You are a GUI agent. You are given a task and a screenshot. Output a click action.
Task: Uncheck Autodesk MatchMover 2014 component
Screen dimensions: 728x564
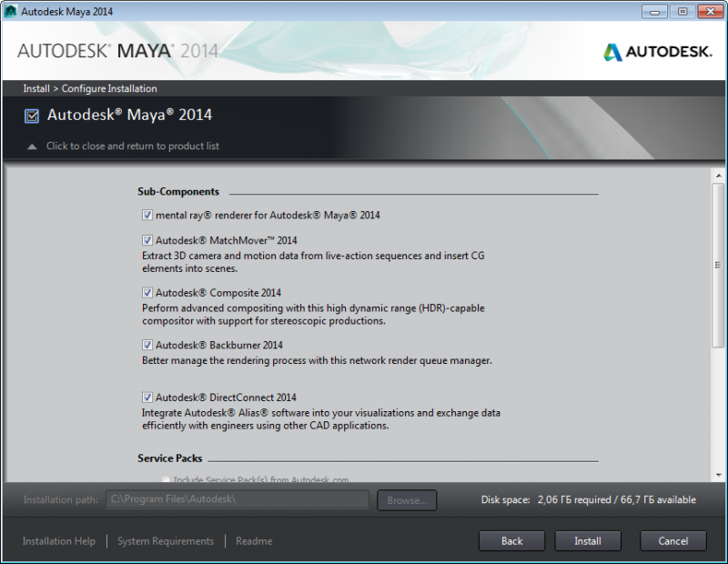[147, 241]
